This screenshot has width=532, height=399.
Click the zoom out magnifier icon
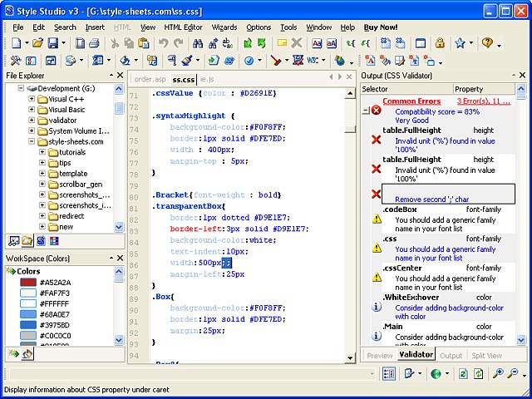[x=512, y=373]
